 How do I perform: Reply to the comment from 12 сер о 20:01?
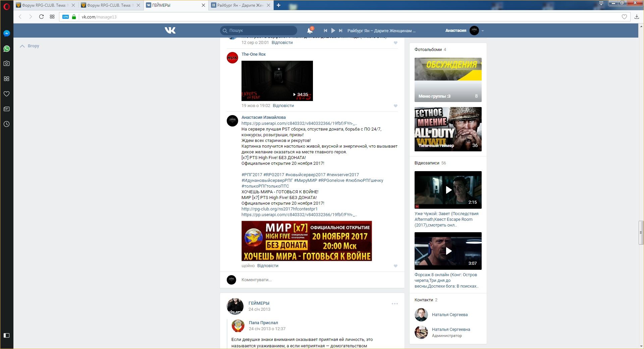(x=282, y=43)
